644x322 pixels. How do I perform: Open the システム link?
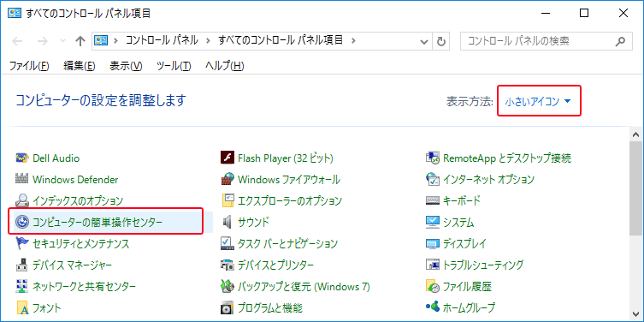coord(458,222)
